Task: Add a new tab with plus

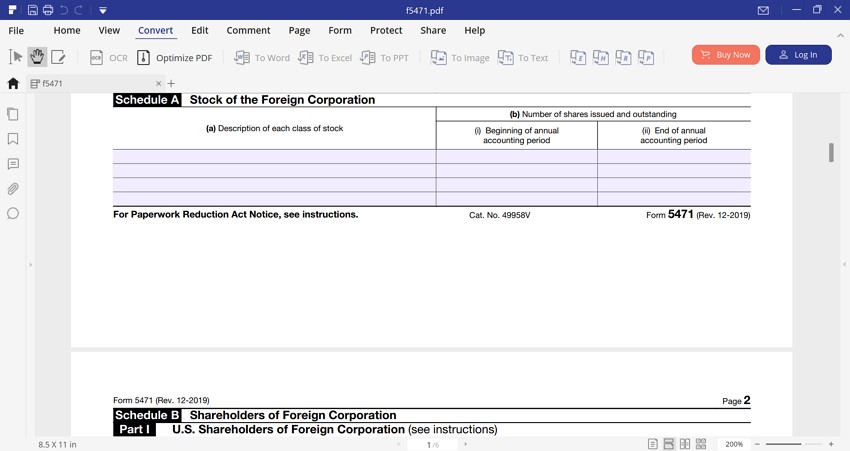Action: pos(171,83)
